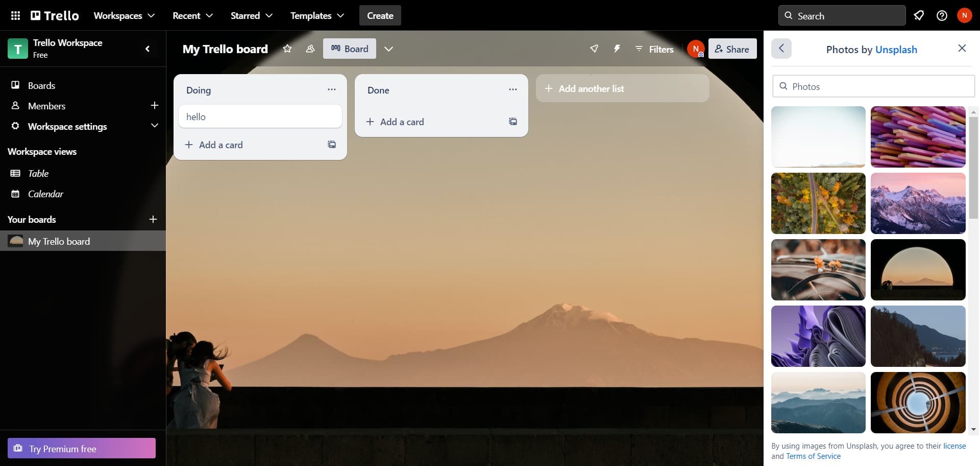Select the purple abstract Unsplash photo

(818, 336)
